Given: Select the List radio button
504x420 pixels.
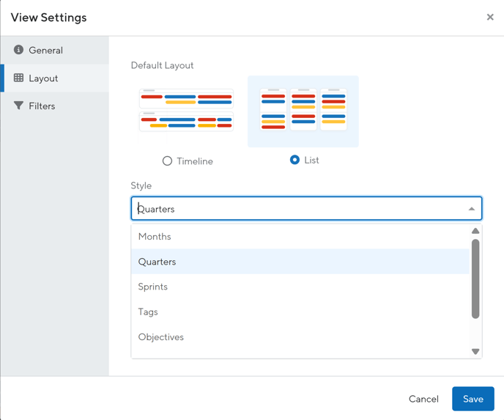Looking at the screenshot, I should (x=294, y=160).
